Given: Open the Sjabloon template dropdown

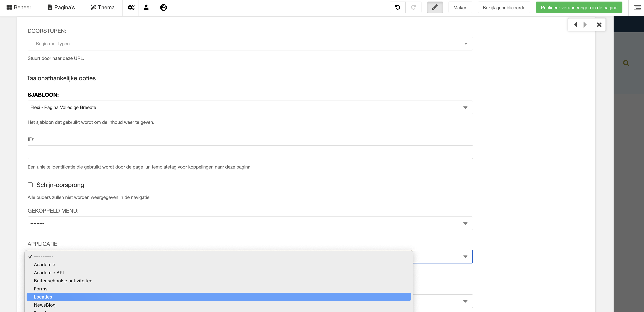Looking at the screenshot, I should coord(250,107).
